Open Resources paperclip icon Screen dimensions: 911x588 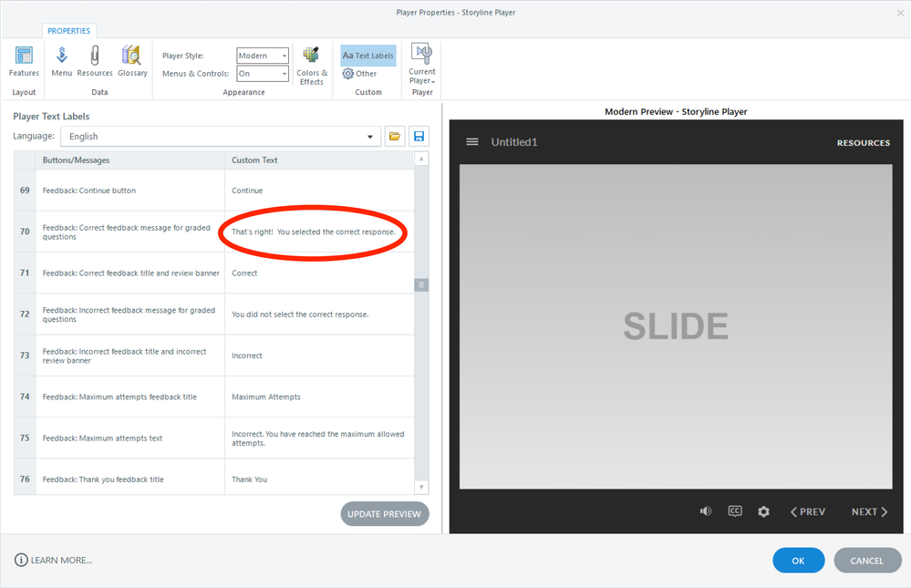click(x=94, y=61)
